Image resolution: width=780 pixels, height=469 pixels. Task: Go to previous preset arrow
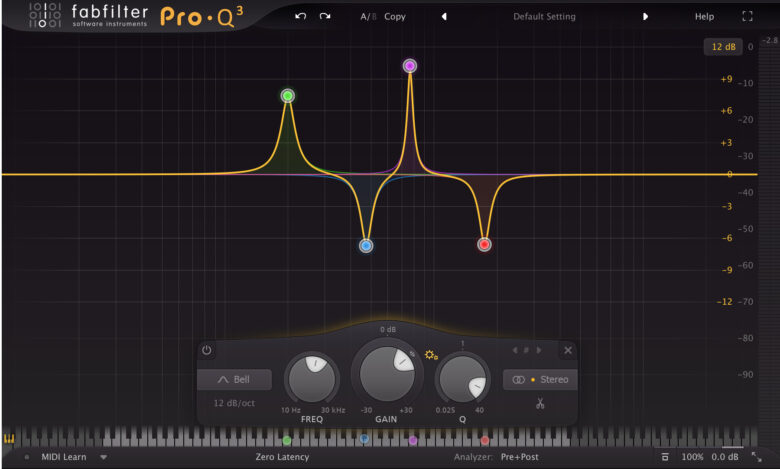(x=444, y=16)
